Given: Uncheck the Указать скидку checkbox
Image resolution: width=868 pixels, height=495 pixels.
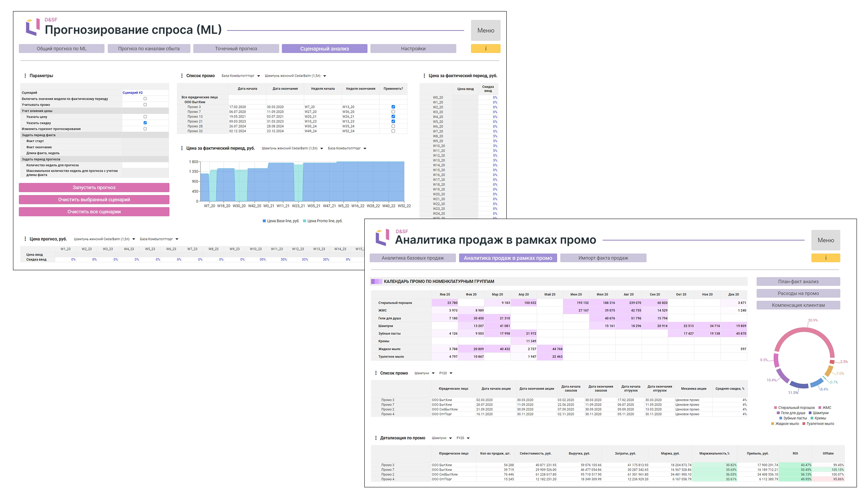Looking at the screenshot, I should tap(145, 123).
